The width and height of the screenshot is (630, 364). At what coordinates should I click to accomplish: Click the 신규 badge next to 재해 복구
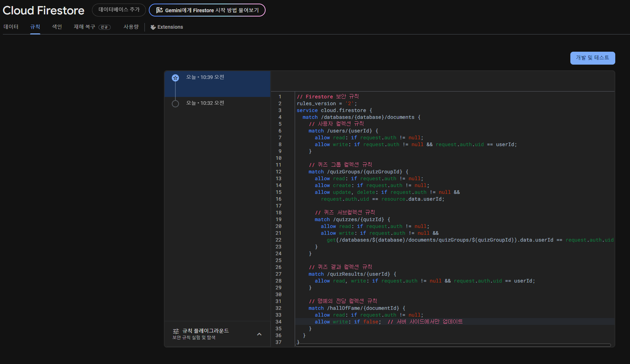tap(105, 27)
